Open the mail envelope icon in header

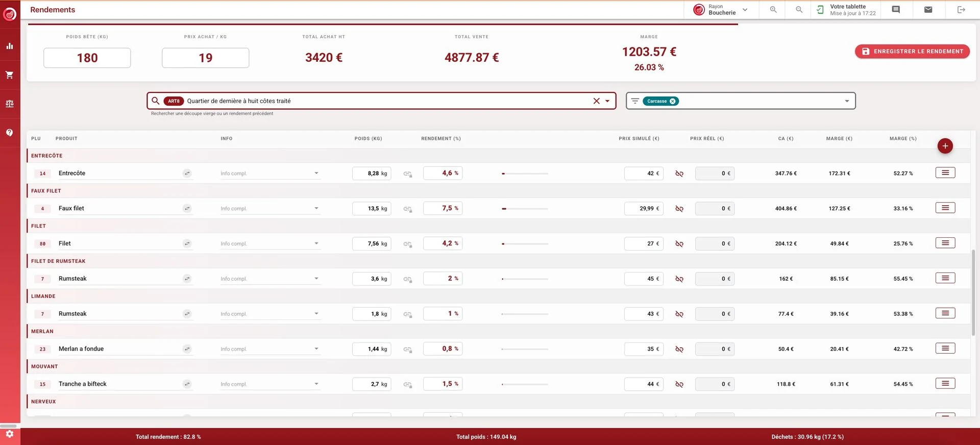click(x=928, y=10)
